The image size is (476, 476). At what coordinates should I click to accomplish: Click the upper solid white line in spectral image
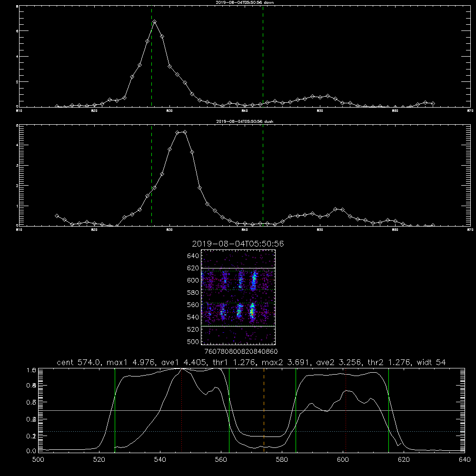coord(238,268)
